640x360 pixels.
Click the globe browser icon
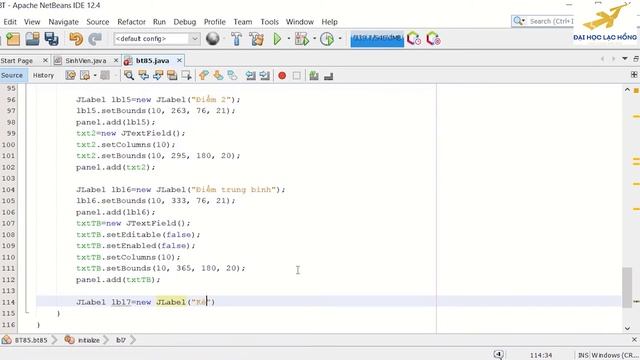[x=213, y=39]
